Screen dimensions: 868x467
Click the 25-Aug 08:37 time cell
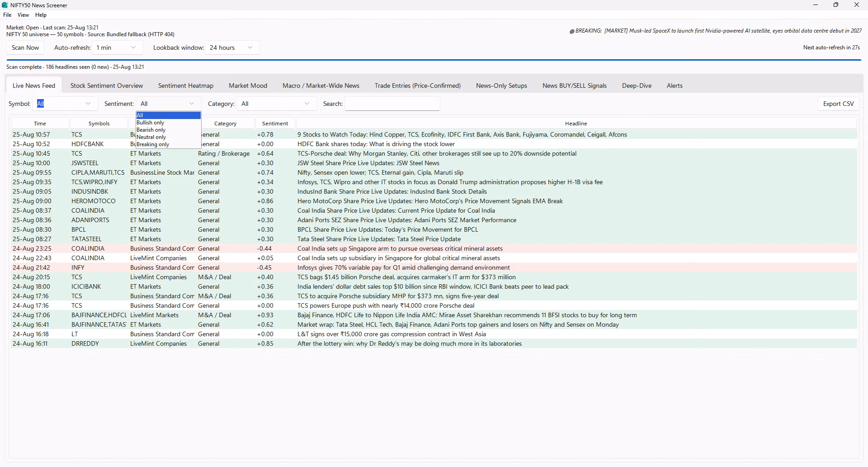point(32,210)
